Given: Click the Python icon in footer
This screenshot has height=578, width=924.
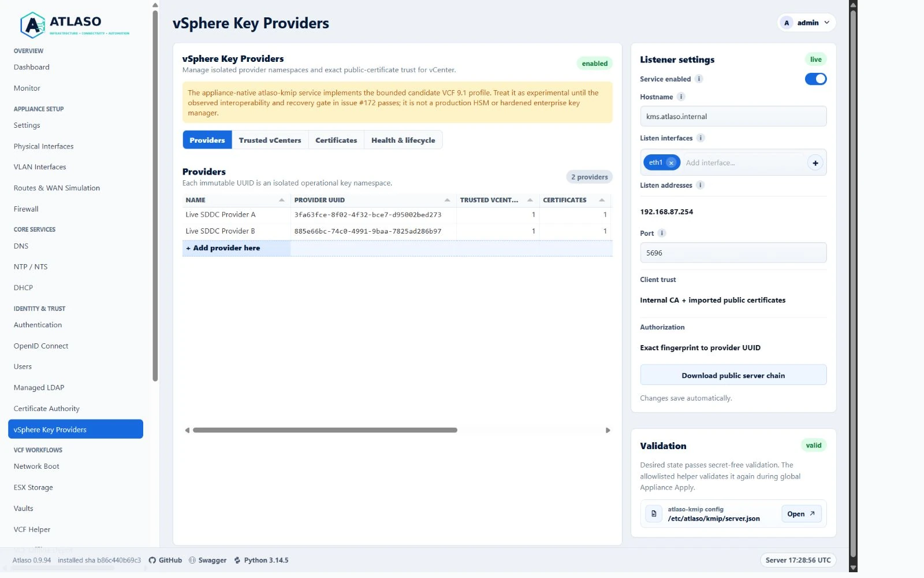Looking at the screenshot, I should pyautogui.click(x=237, y=560).
